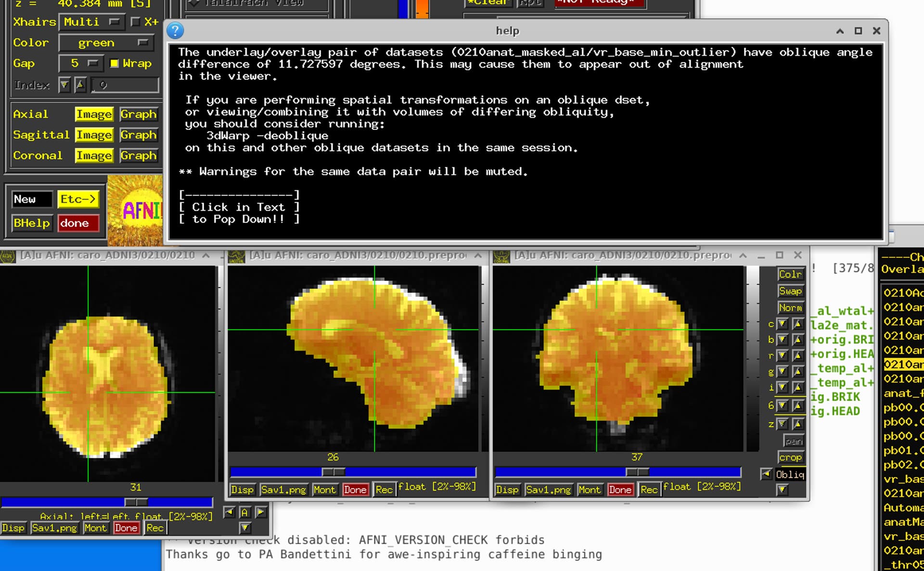
Task: Click the down-arrow stepper next to the Index field
Action: [x=64, y=85]
